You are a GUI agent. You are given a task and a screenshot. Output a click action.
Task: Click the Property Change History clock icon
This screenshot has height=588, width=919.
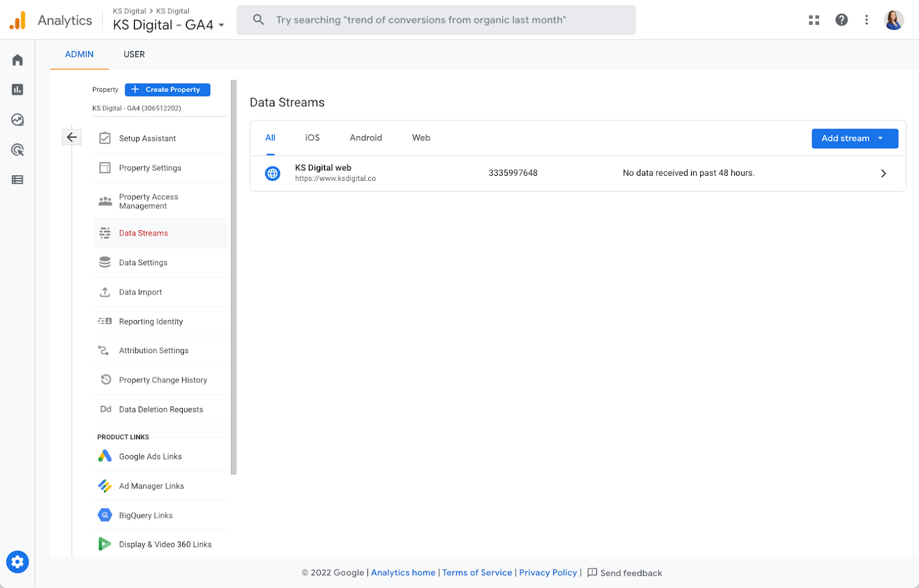click(x=106, y=380)
